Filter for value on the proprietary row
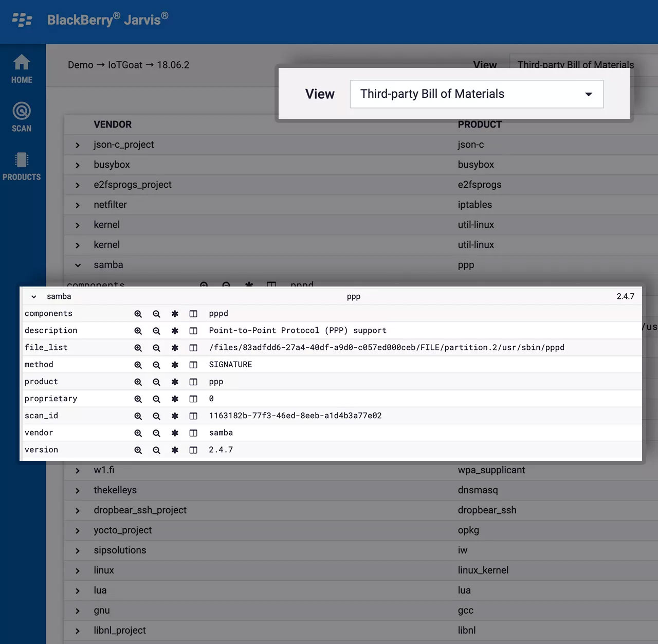This screenshot has height=644, width=658. [x=138, y=399]
